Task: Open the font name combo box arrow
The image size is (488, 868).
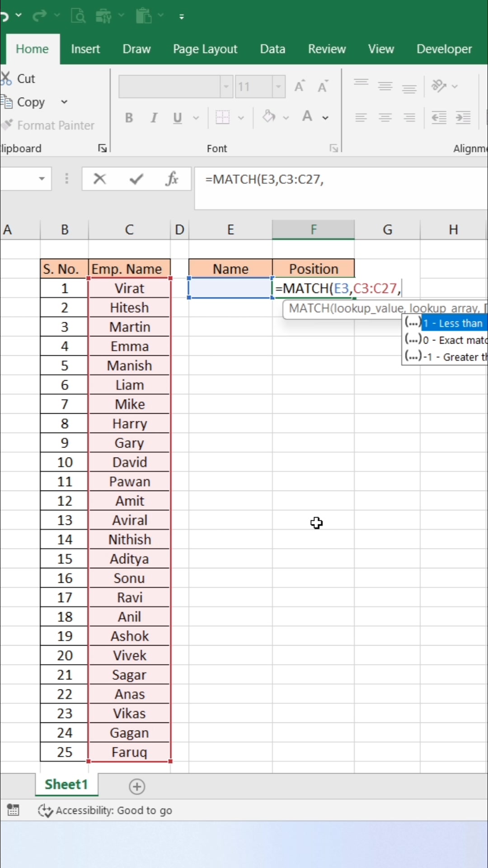Action: [x=226, y=87]
